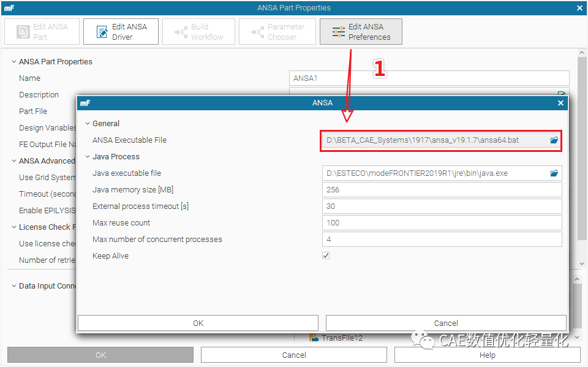Toggle the Keep Alive checkbox

pyautogui.click(x=326, y=255)
